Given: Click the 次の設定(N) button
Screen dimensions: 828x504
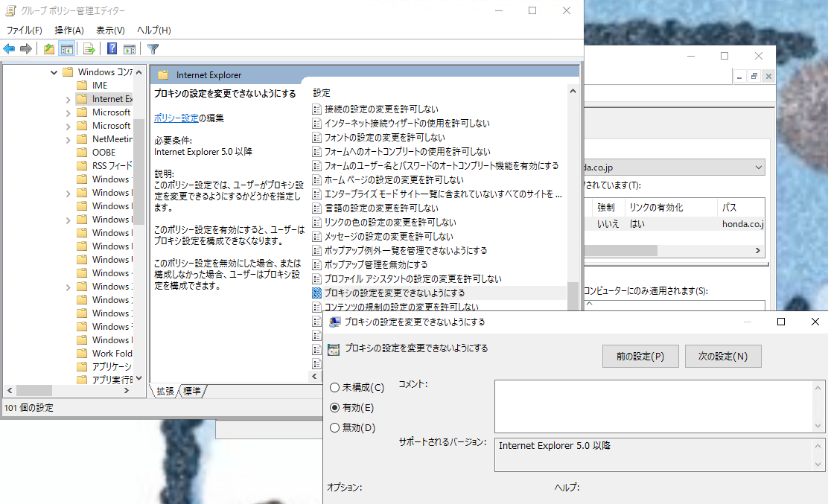Looking at the screenshot, I should [723, 356].
